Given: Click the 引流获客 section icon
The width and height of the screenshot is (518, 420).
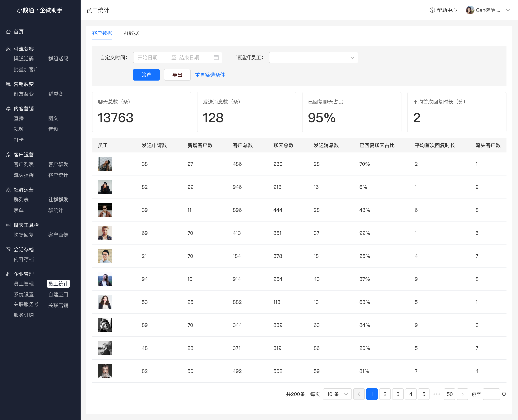Looking at the screenshot, I should pyautogui.click(x=8, y=49).
